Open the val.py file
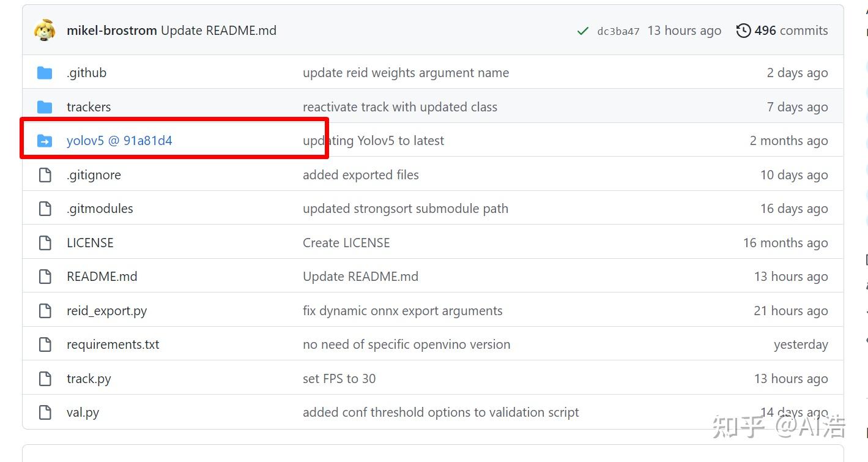Viewport: 868px width, 462px height. [83, 412]
